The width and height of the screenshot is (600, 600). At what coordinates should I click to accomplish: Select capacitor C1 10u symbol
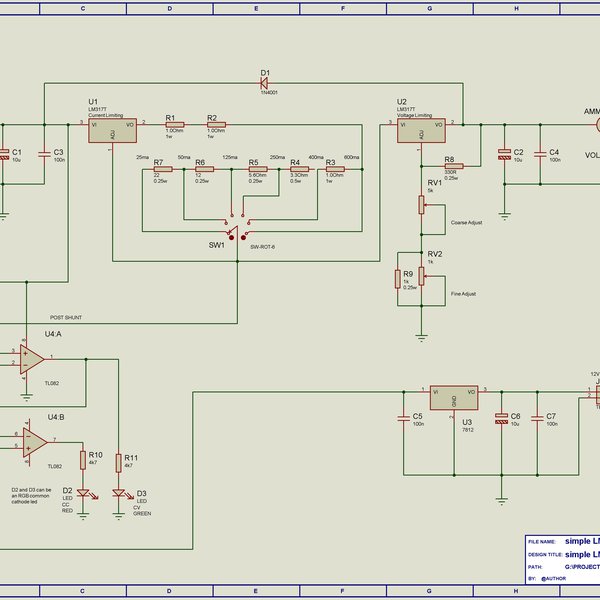pyautogui.click(x=3, y=154)
